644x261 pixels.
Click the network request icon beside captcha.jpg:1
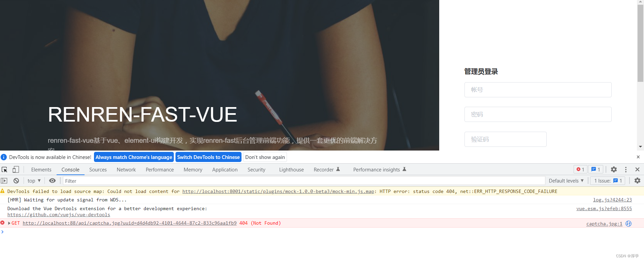[629, 224]
